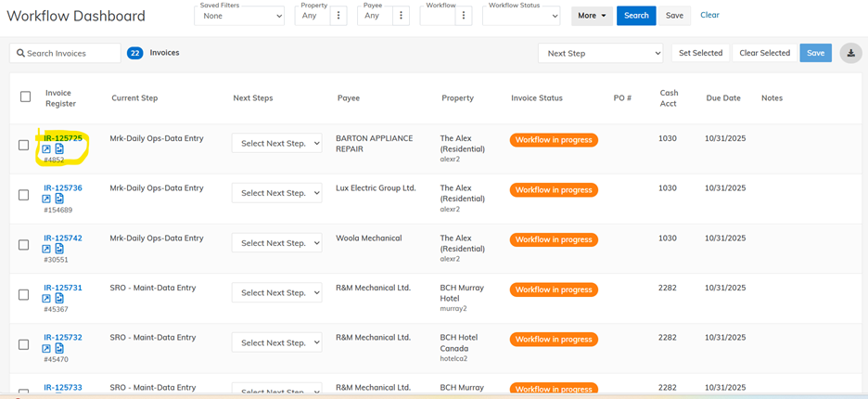868x399 pixels.
Task: Click Workflow in progress badge for IR-125742
Action: click(554, 240)
